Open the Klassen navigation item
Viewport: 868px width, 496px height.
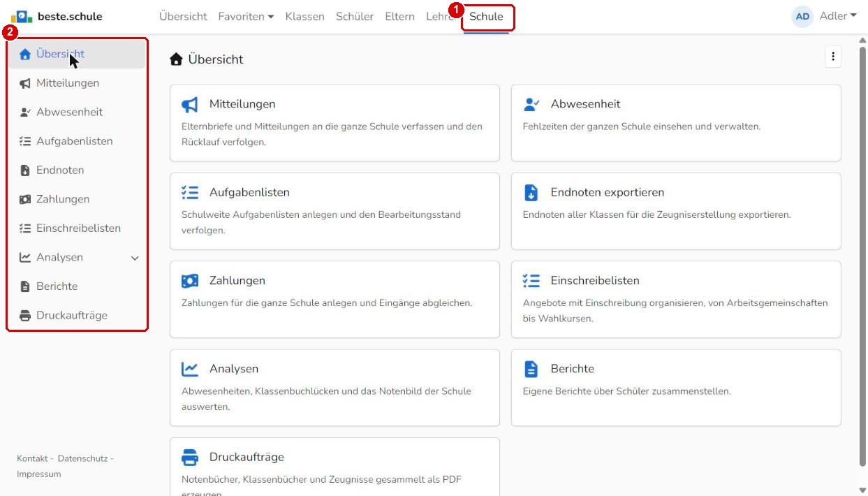[304, 17]
